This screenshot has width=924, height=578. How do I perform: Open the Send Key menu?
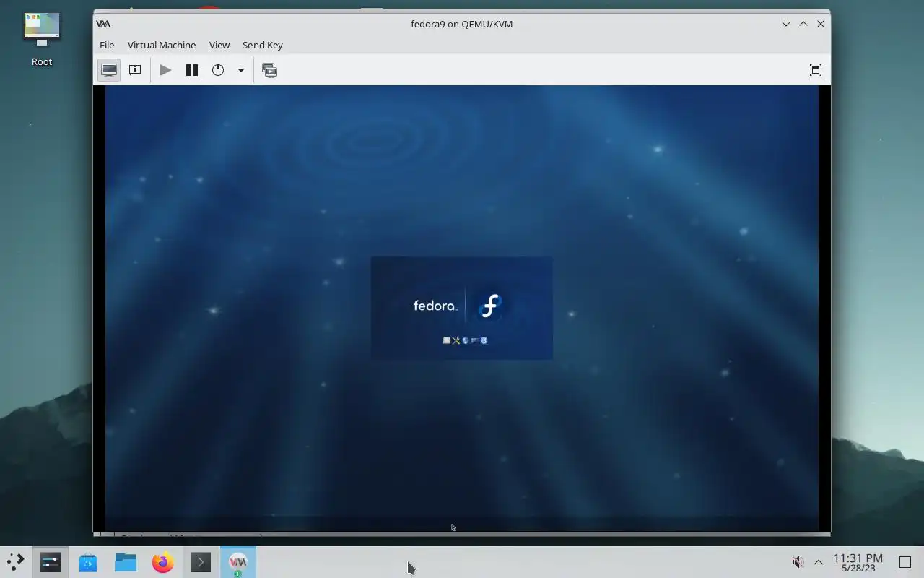point(263,45)
